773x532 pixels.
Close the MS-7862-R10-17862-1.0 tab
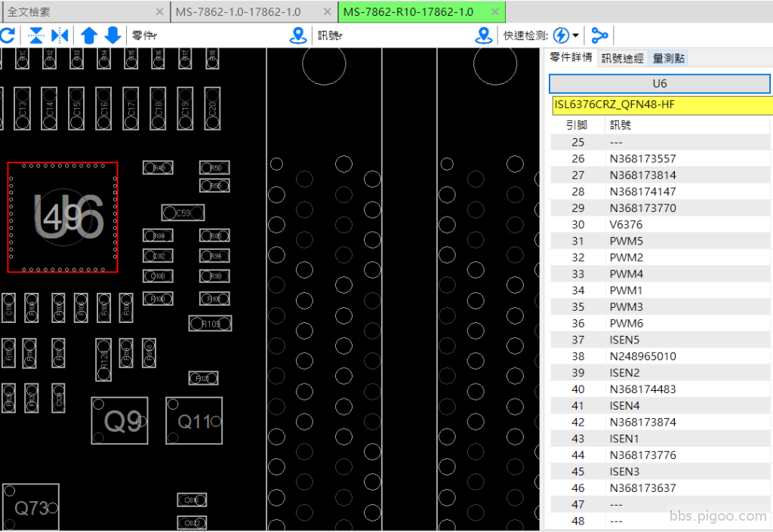[x=494, y=12]
